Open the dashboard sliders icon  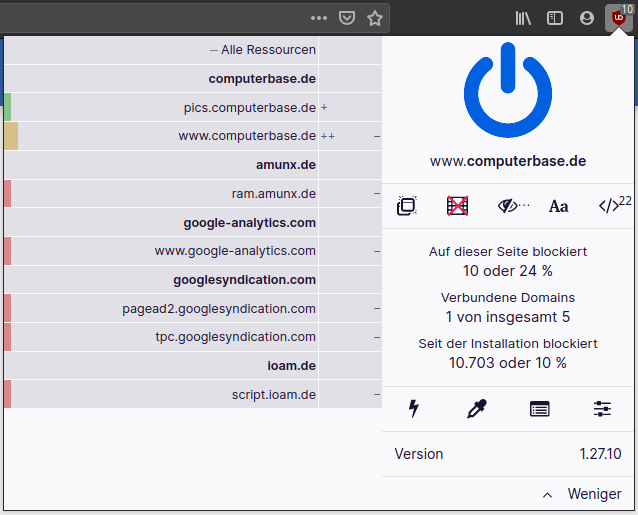(602, 409)
